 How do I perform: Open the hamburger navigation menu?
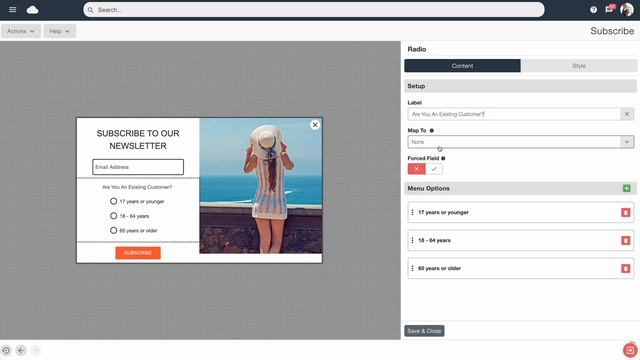tap(13, 9)
